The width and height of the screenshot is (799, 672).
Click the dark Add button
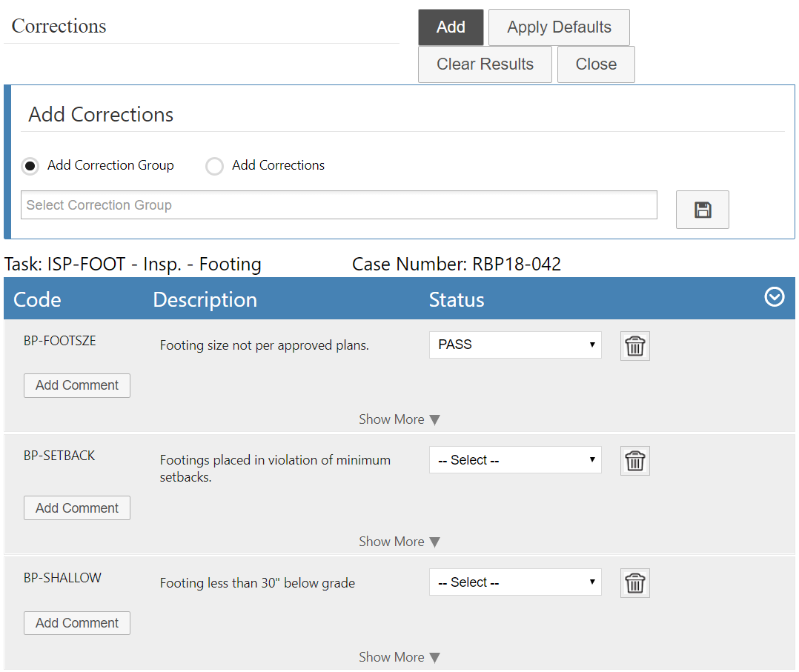tap(451, 27)
